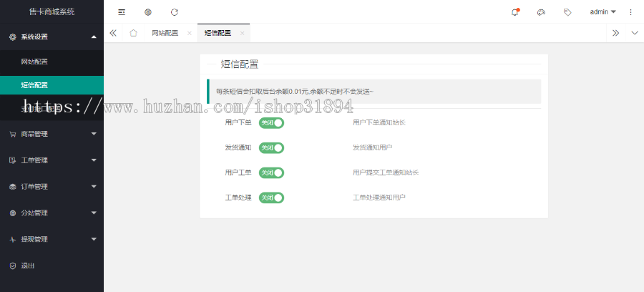Toggle the 用户工单 SMS switch

point(271,172)
